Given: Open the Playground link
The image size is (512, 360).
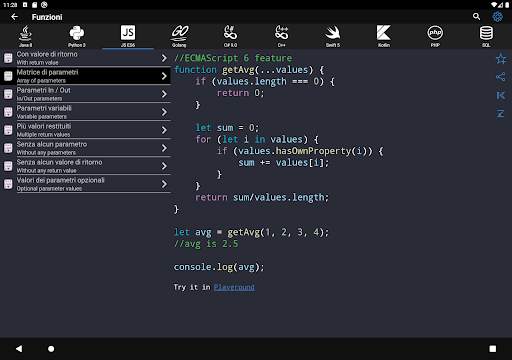Looking at the screenshot, I should 234,287.
